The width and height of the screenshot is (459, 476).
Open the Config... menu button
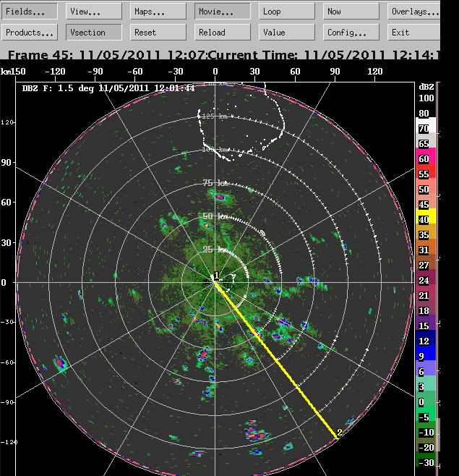(351, 32)
